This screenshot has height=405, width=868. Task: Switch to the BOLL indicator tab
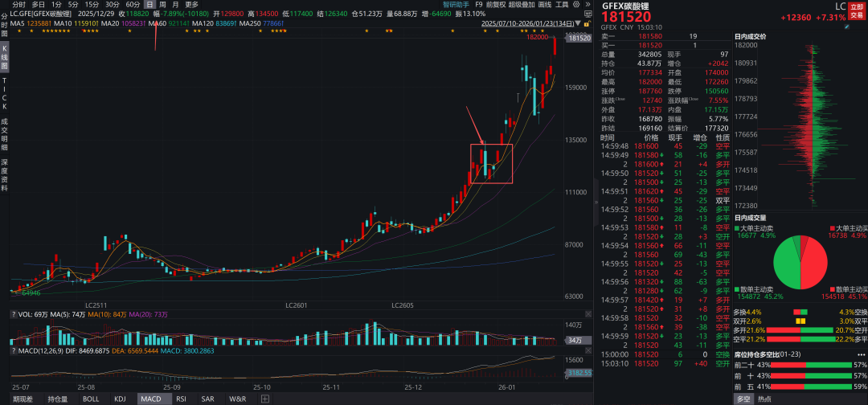point(91,399)
